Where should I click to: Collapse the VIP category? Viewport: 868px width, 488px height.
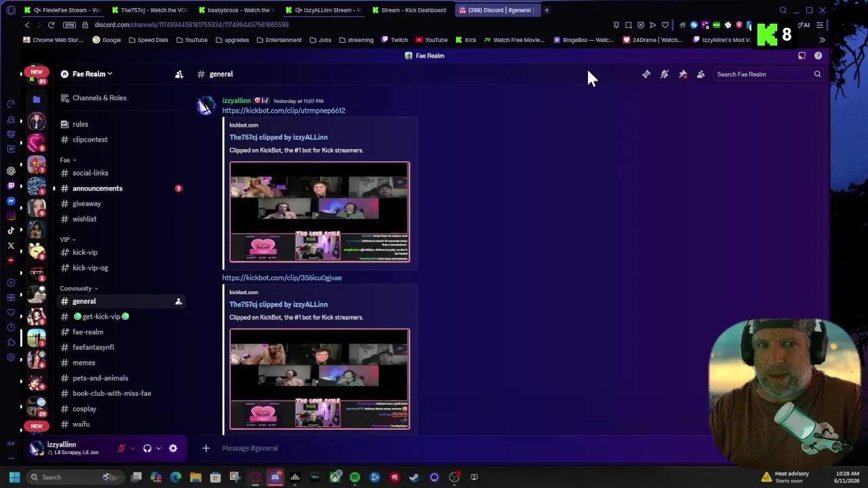click(68, 239)
